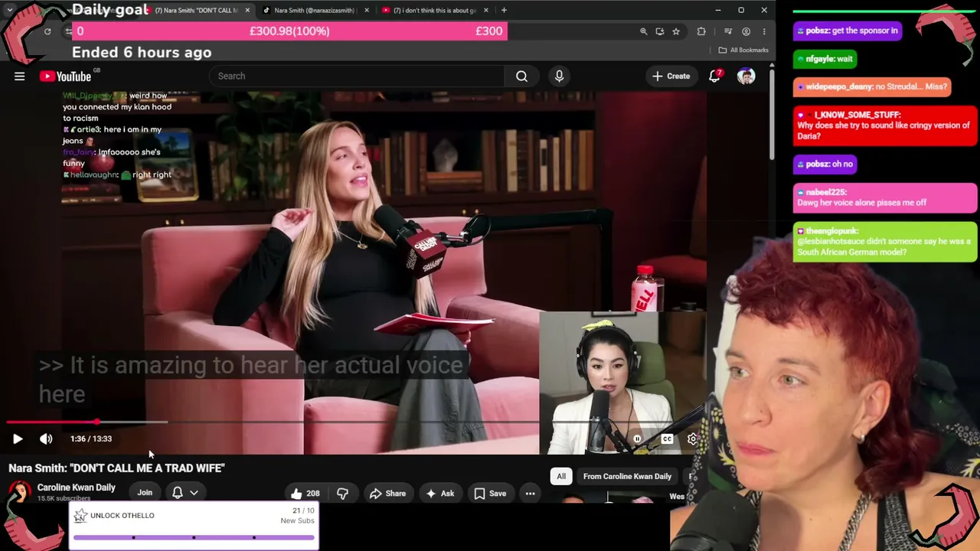Open more actions three-dot menu below the video
The width and height of the screenshot is (980, 551).
[x=530, y=494]
